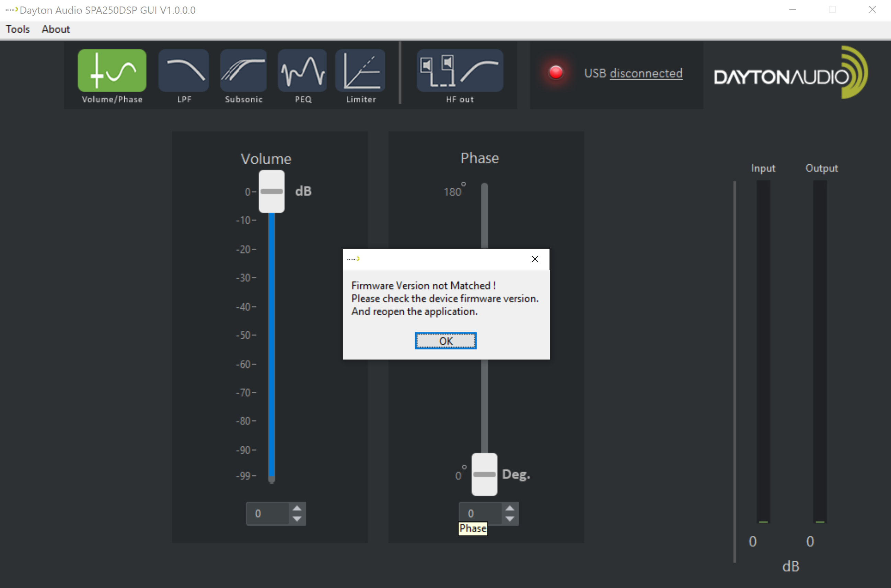Image resolution: width=891 pixels, height=588 pixels.
Task: Increase phase with the up arrow
Action: pyautogui.click(x=510, y=508)
